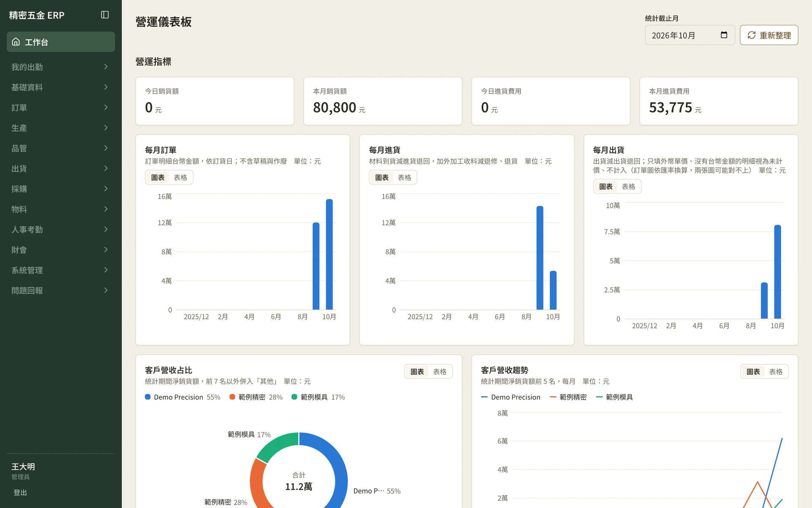Go to 工作台 in the sidebar

(x=61, y=42)
